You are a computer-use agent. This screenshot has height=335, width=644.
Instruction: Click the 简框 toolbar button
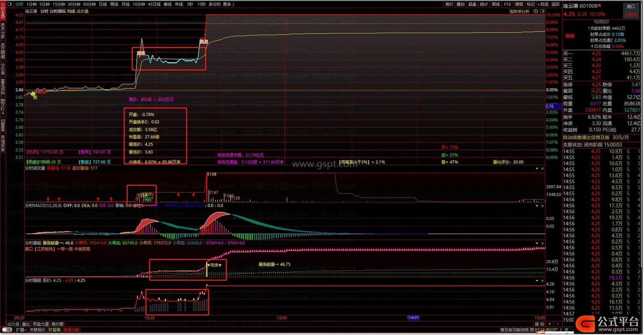click(x=519, y=4)
